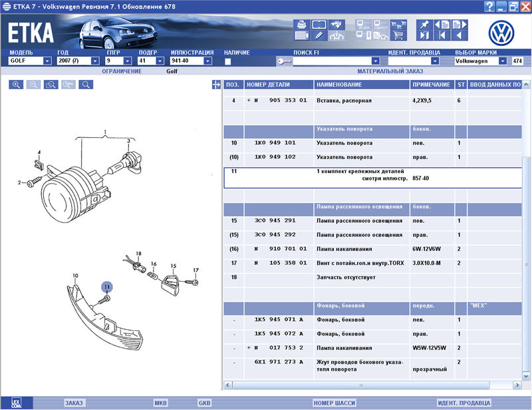Select part row 1K0 949 102
The image size is (532, 410).
tap(372, 157)
